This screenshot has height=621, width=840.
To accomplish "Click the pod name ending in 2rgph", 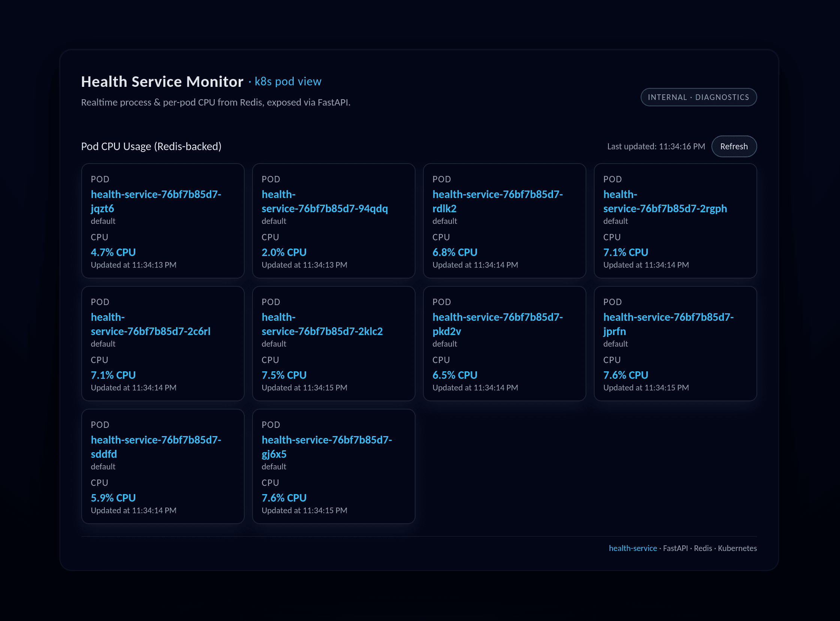I will pyautogui.click(x=665, y=201).
